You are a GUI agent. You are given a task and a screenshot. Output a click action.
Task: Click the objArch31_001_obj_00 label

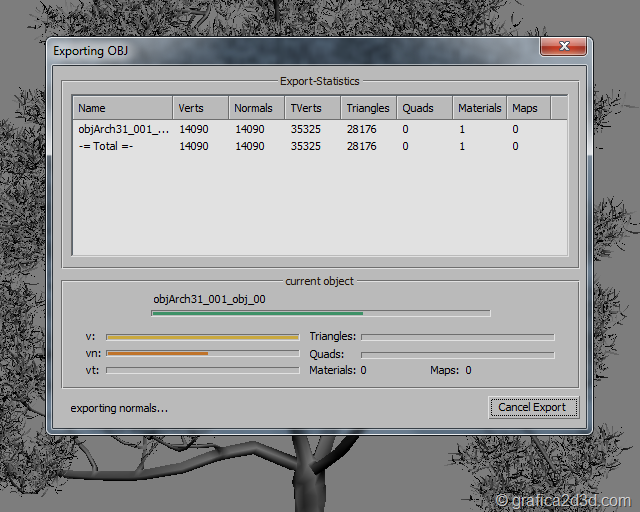(x=209, y=299)
